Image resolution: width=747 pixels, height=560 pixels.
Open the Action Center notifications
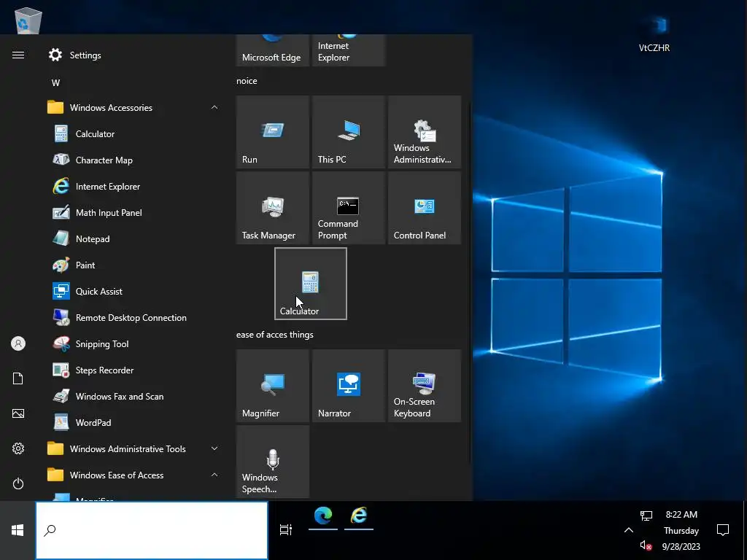(x=723, y=530)
